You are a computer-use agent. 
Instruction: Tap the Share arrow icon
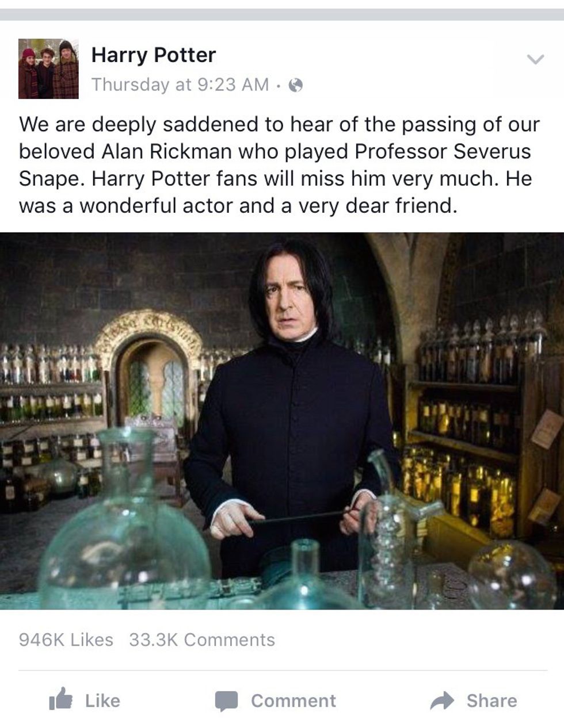pos(443,700)
